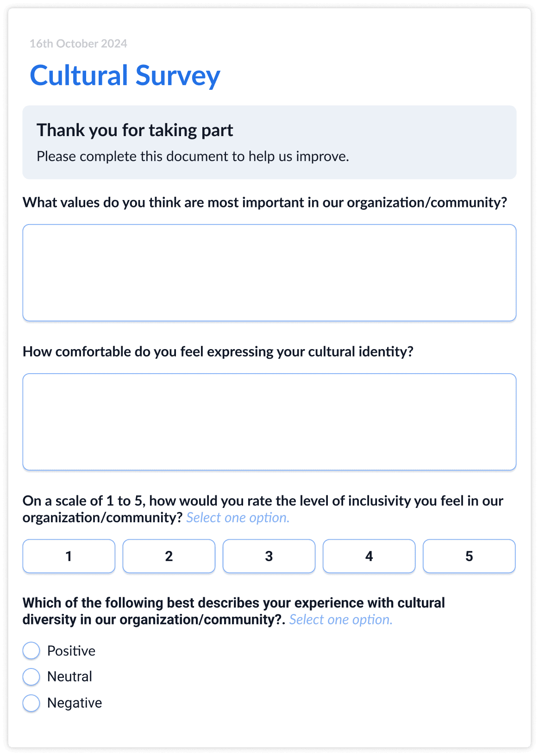Viewport: 539px width, 756px height.
Task: Select the highest inclusivity rating of 5
Action: point(469,556)
